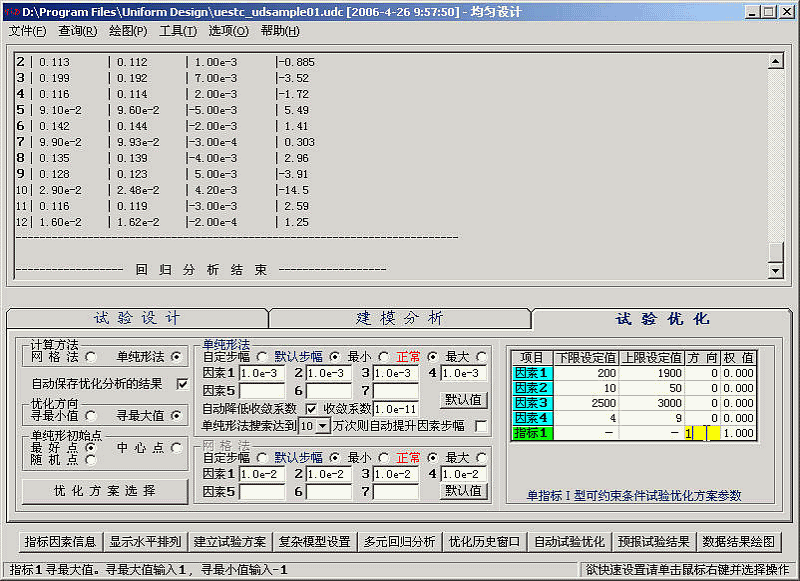Select the 单纯形法 calculation method radio button
Viewport: 800px width, 581px height.
[x=177, y=356]
